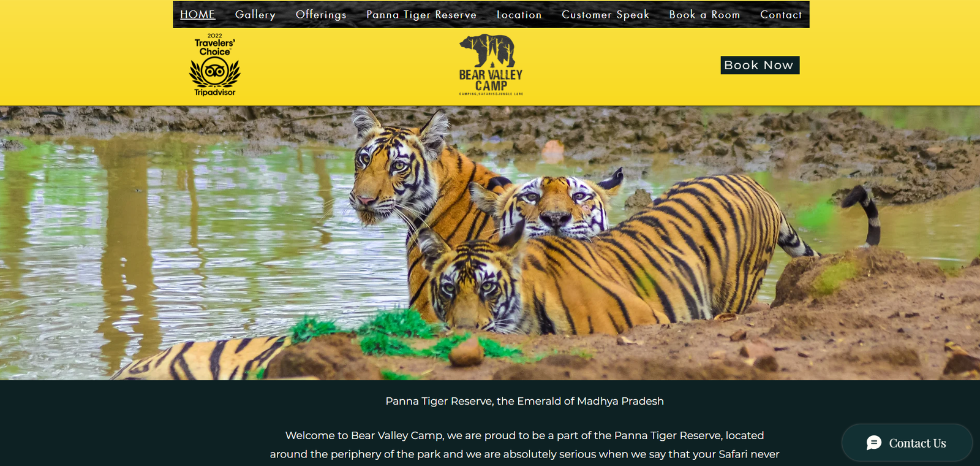Viewport: 980px width, 466px height.
Task: Click the 2022 Travelers' Choice text
Action: [215, 45]
